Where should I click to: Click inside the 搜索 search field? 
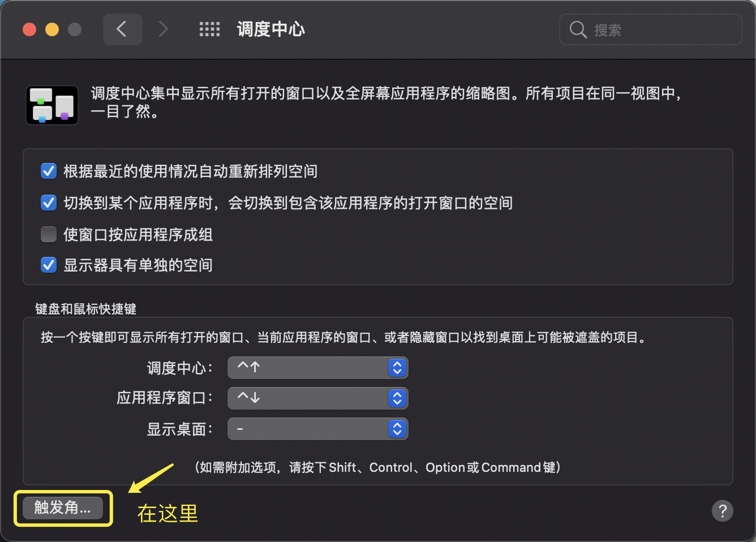[650, 29]
